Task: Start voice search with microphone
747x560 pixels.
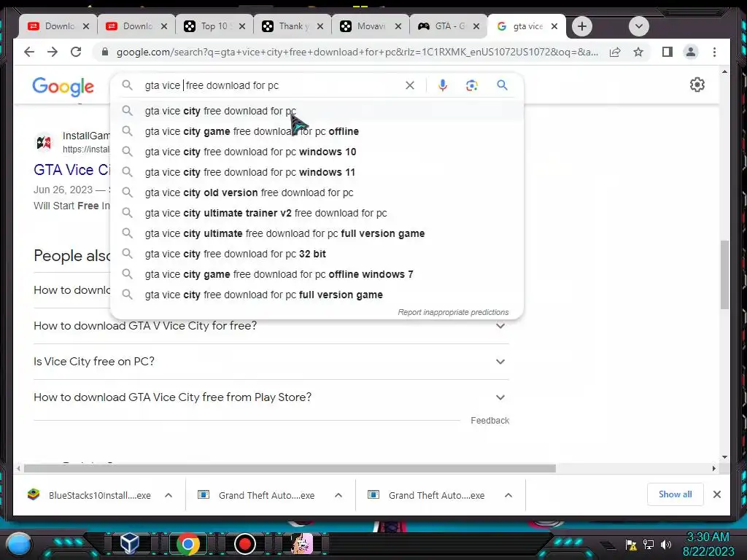Action: coord(443,85)
